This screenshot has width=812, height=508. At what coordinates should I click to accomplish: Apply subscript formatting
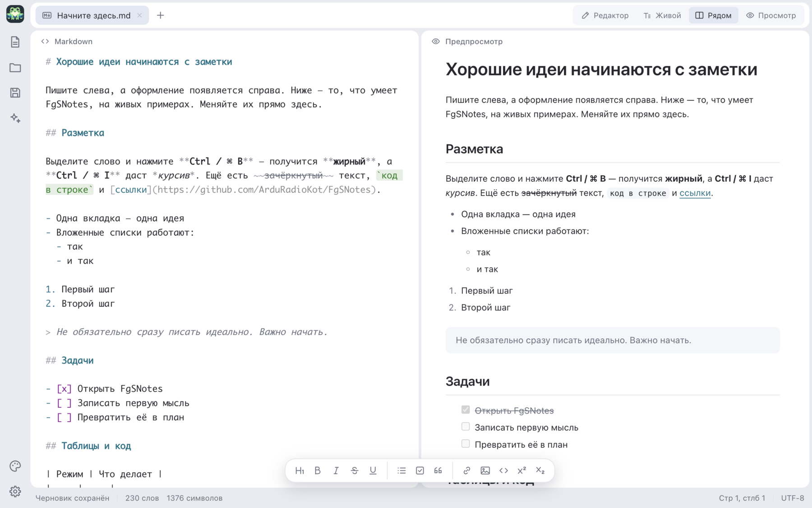pyautogui.click(x=540, y=471)
